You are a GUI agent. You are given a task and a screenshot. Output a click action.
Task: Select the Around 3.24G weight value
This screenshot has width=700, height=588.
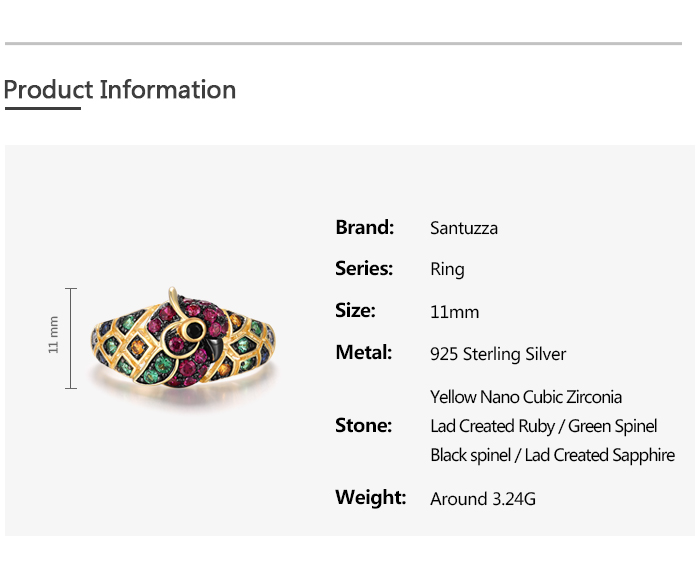pos(483,498)
